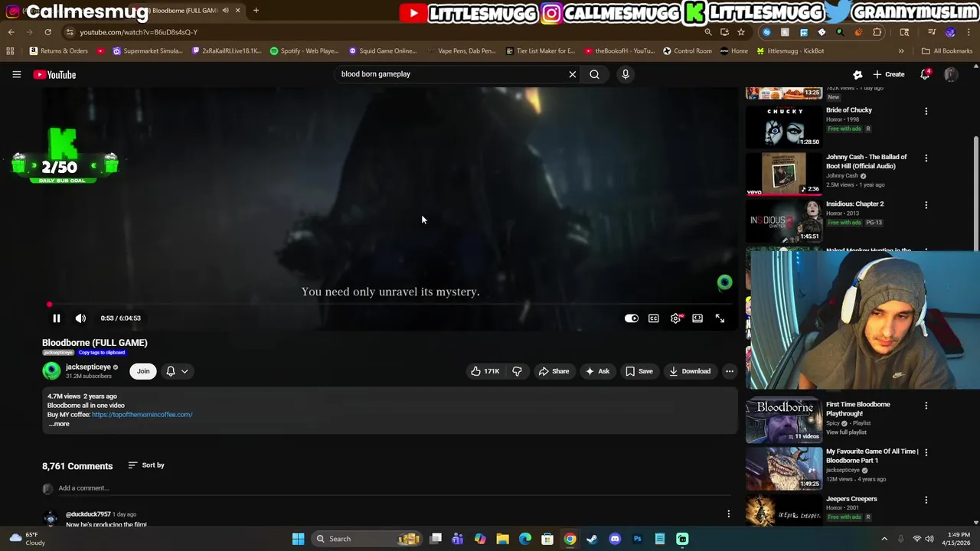Open YouTube notifications bell
This screenshot has width=980, height=551.
click(x=925, y=74)
